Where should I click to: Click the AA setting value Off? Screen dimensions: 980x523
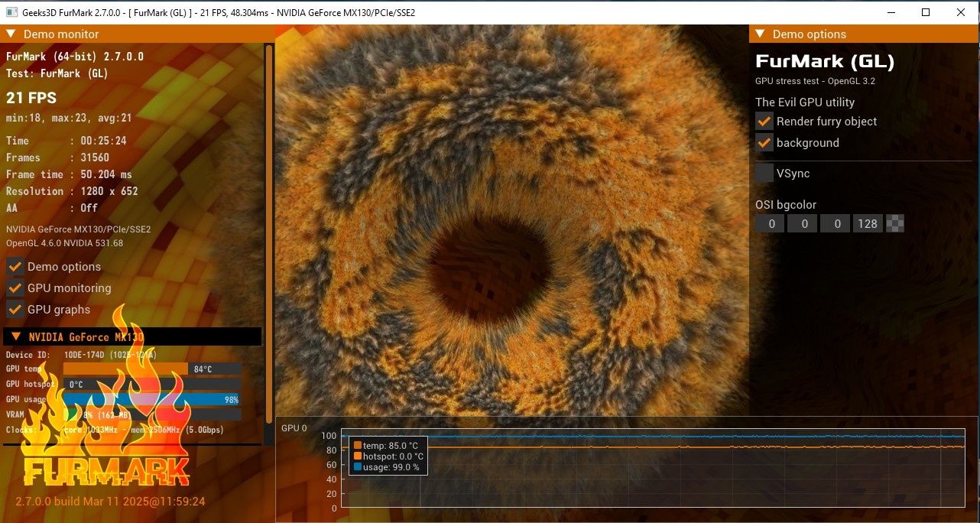point(89,208)
